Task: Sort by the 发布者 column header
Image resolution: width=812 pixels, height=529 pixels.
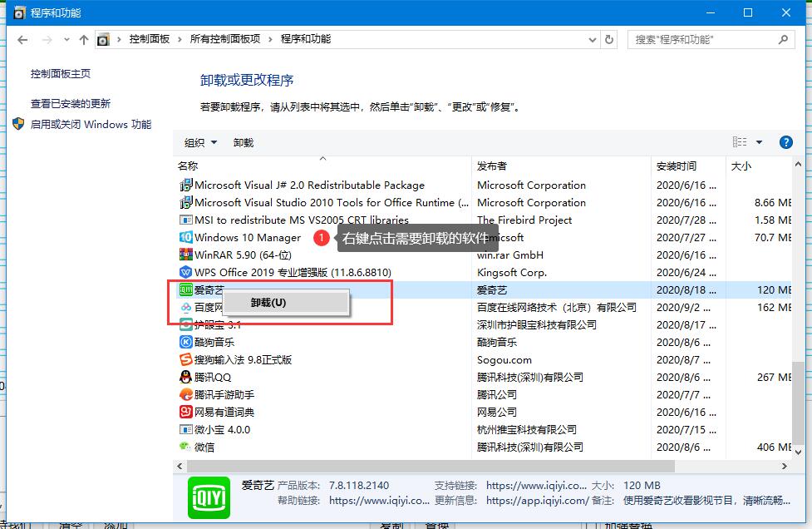Action: [x=492, y=166]
